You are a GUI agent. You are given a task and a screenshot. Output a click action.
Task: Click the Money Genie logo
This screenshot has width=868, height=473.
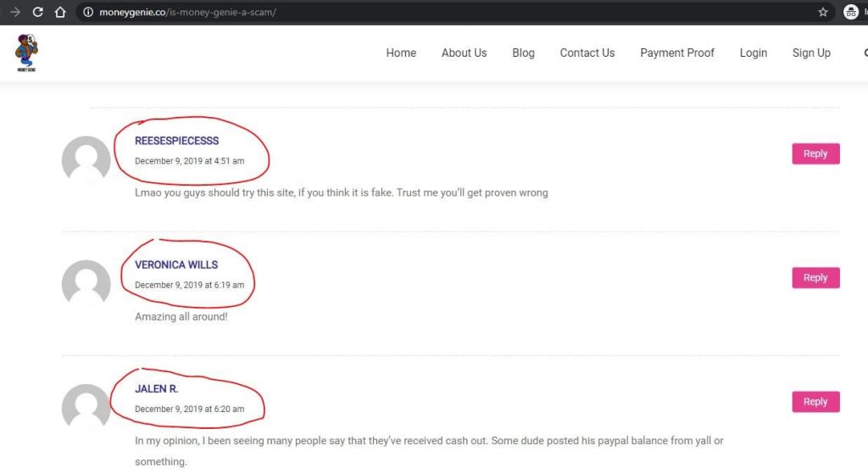(26, 53)
